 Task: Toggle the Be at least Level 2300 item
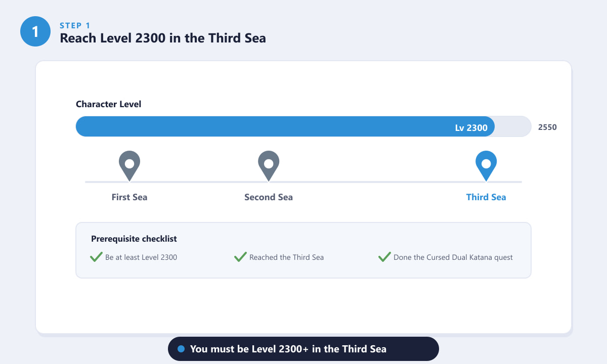point(134,257)
